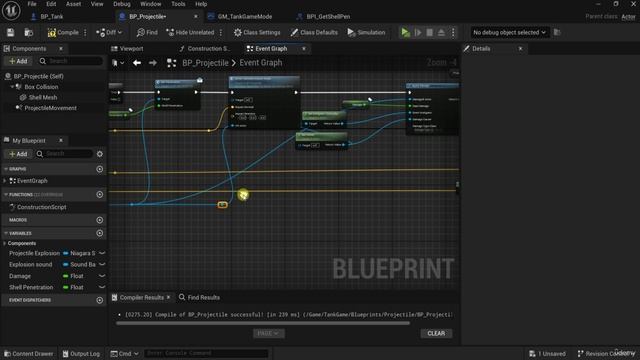
Task: Play the level in editor
Action: [405, 33]
